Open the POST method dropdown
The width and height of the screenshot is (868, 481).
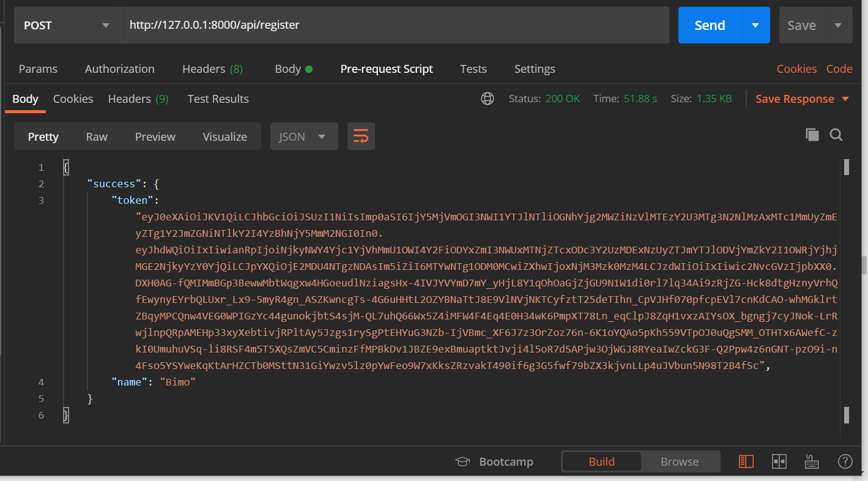66,25
